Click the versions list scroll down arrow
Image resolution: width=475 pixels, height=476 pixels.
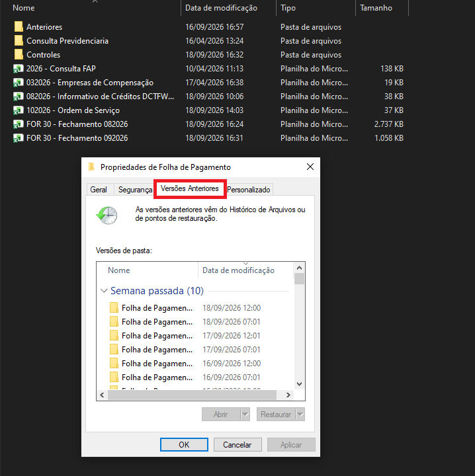coord(299,384)
